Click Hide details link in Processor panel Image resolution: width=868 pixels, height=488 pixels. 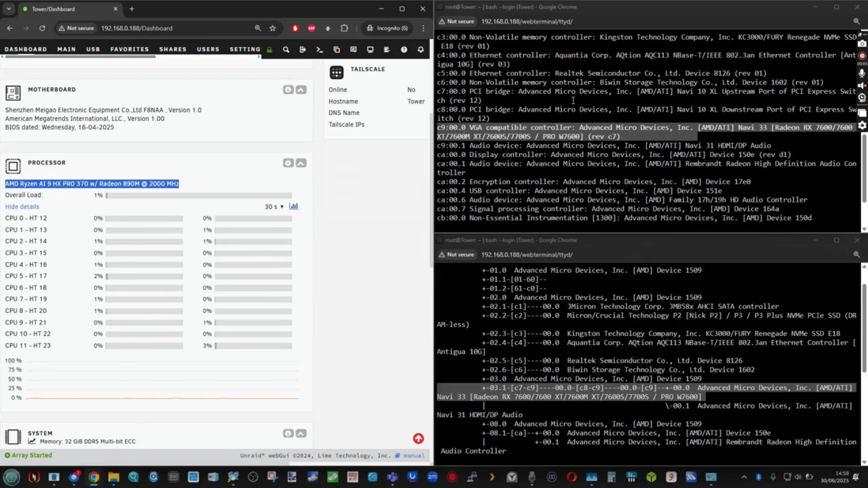coord(22,206)
